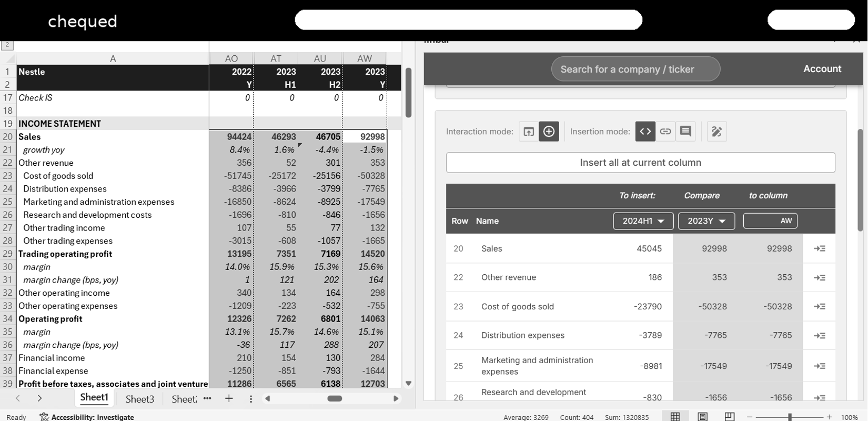The height and width of the screenshot is (421, 868).
Task: Click the add-in panel vertical scrollbar
Action: [861, 180]
